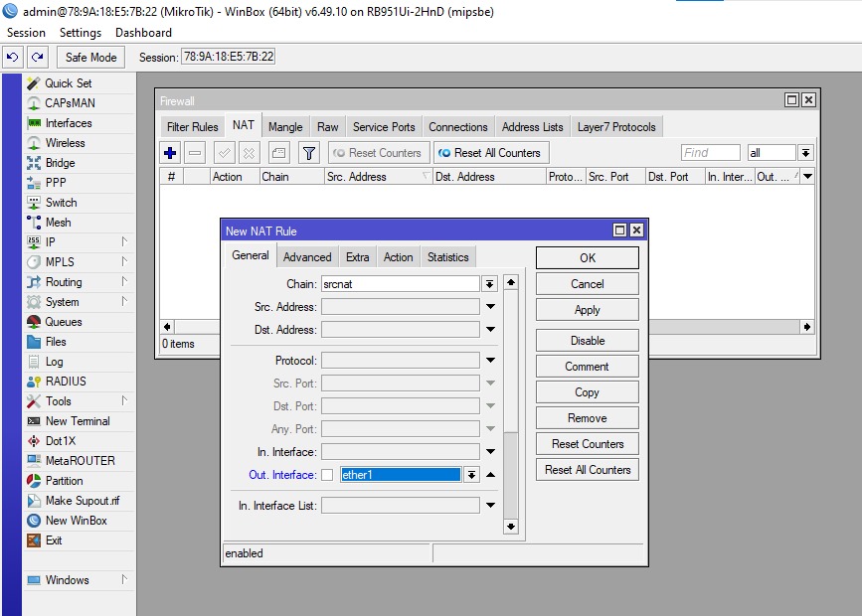Click right arrow of Firewall horizontal scrollbar

806,327
